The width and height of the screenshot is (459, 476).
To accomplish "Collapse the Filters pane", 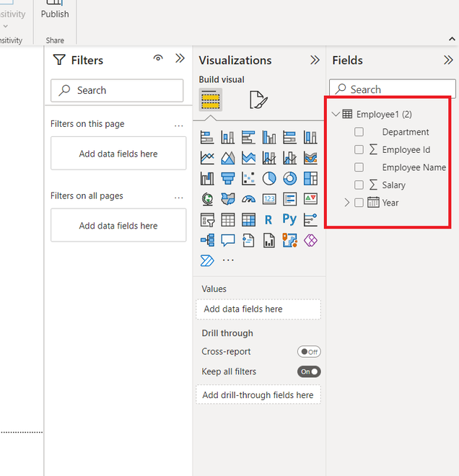I will (x=180, y=58).
